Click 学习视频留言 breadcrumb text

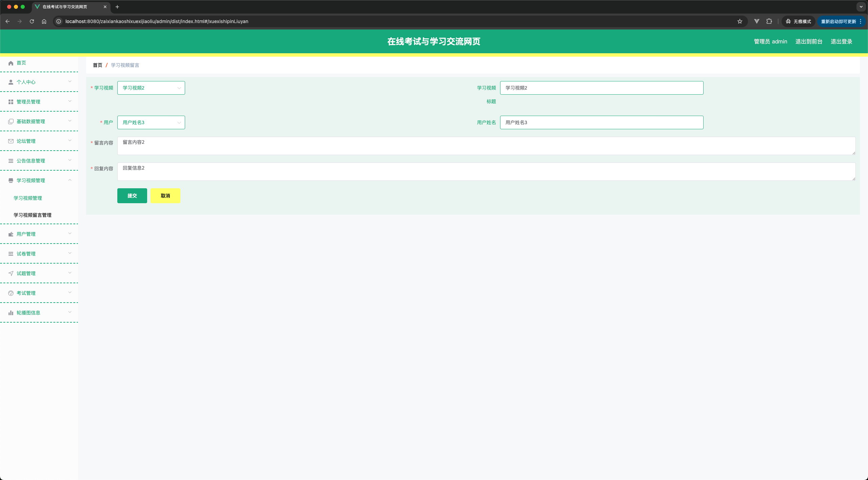tap(125, 65)
